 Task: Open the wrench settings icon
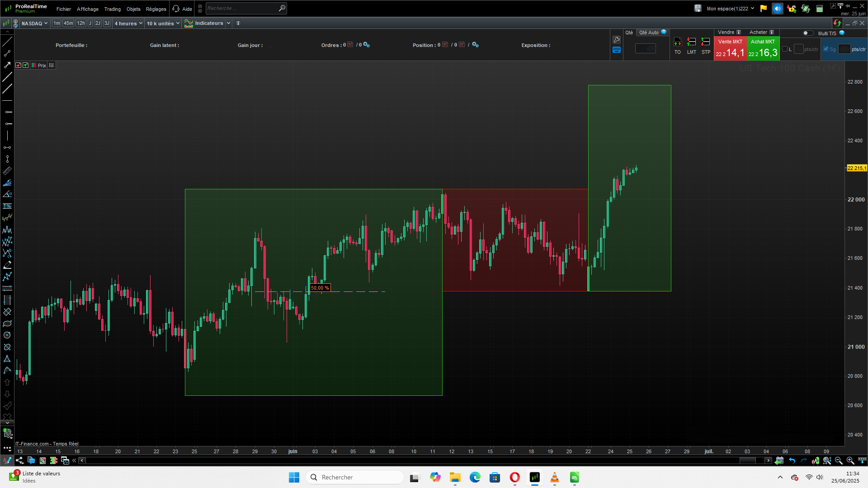click(x=617, y=40)
